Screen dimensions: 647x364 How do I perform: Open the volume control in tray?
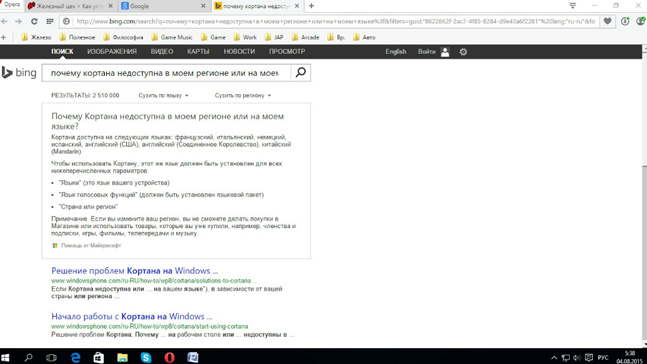[x=576, y=358]
